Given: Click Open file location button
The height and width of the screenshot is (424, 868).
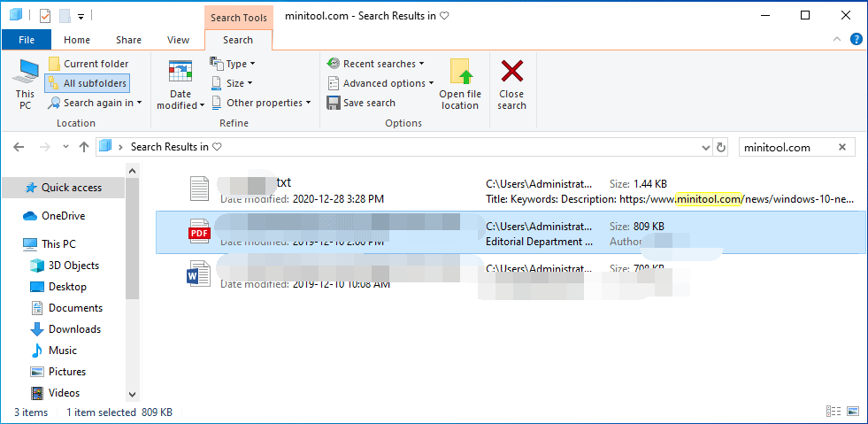Looking at the screenshot, I should click(460, 84).
